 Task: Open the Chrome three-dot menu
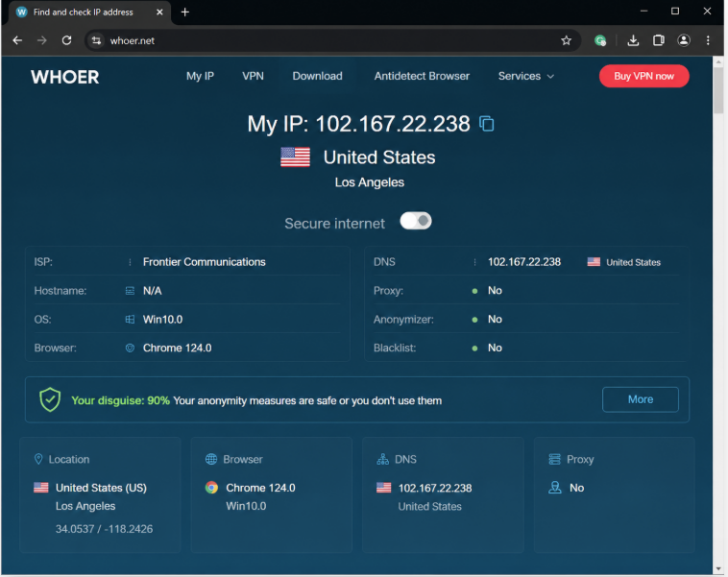708,40
